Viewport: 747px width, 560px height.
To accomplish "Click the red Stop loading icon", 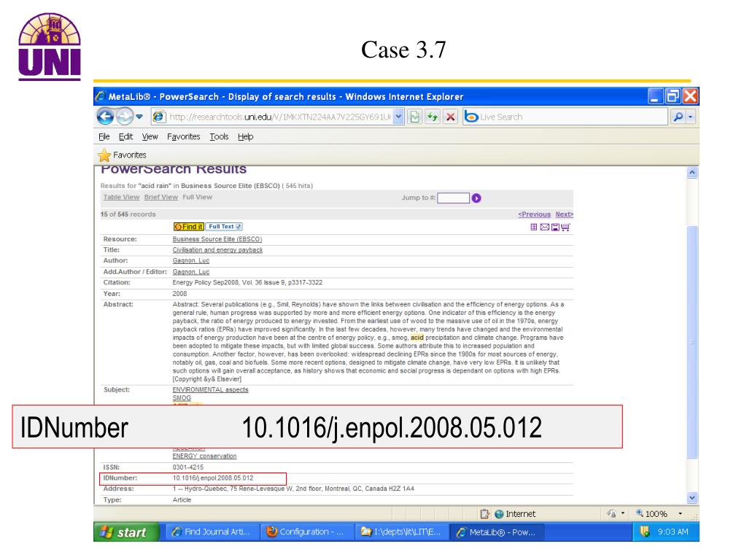I will coord(450,117).
